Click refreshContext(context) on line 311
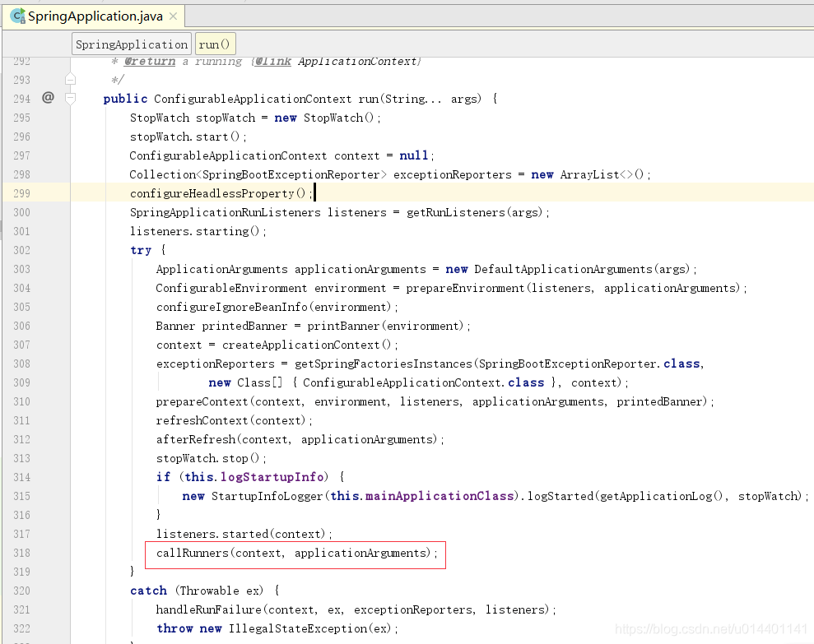 [231, 420]
